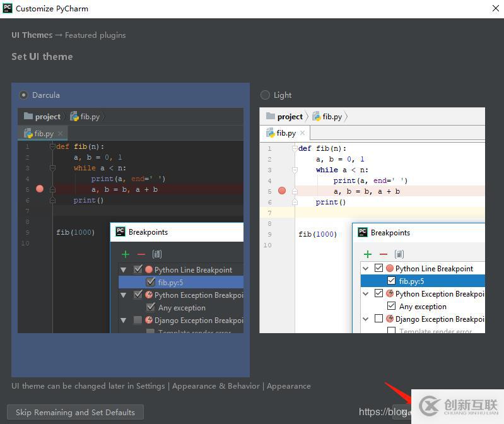504x424 pixels.
Task: Collapse Django Exception Breakpoint node in Darcula preview
Action: pos(124,321)
